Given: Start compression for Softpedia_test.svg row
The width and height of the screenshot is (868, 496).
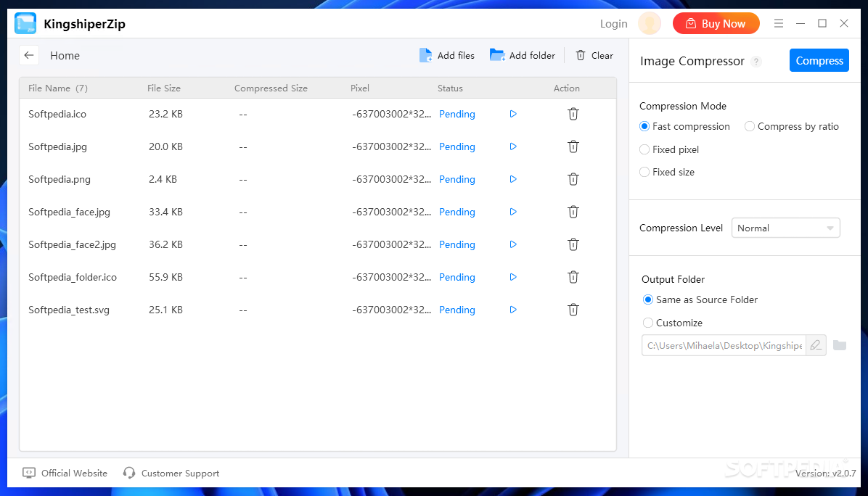Looking at the screenshot, I should pyautogui.click(x=513, y=310).
